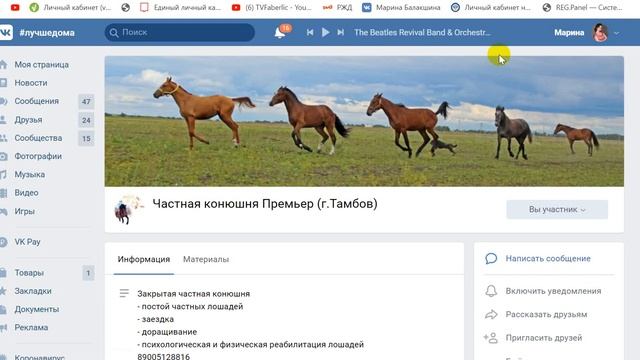This screenshot has width=640, height=360.
Task: Switch to the Материалы tab
Action: pyautogui.click(x=206, y=259)
